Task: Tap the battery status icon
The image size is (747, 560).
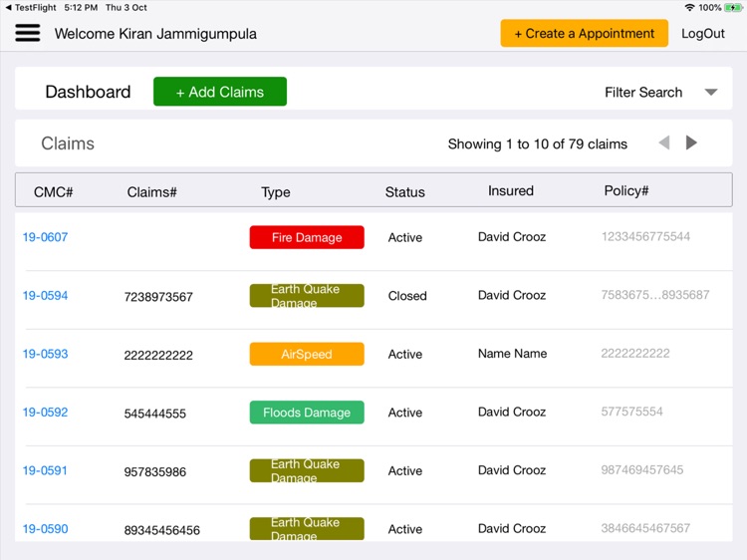Action: [x=733, y=8]
